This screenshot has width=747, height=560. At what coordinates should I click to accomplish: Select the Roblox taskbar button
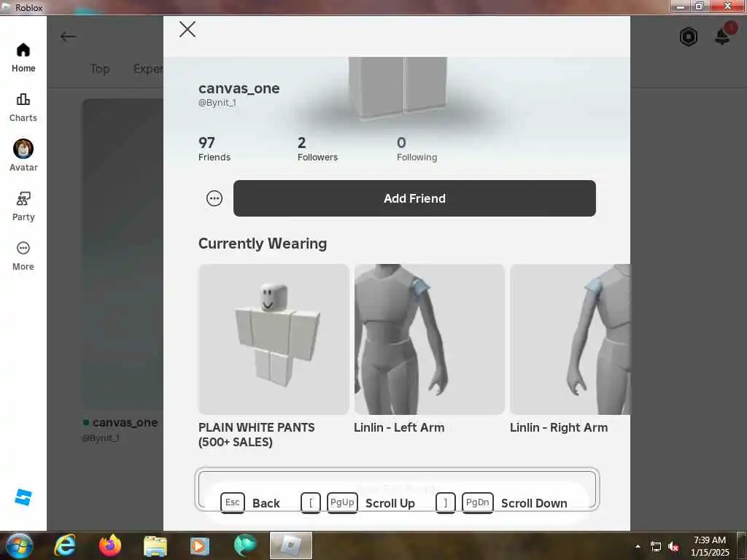tap(290, 545)
